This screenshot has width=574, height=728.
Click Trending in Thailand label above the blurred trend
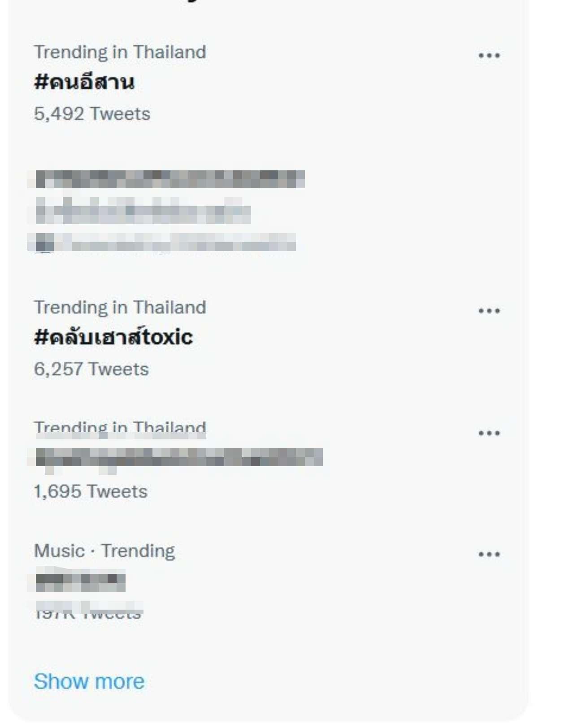pos(120,429)
